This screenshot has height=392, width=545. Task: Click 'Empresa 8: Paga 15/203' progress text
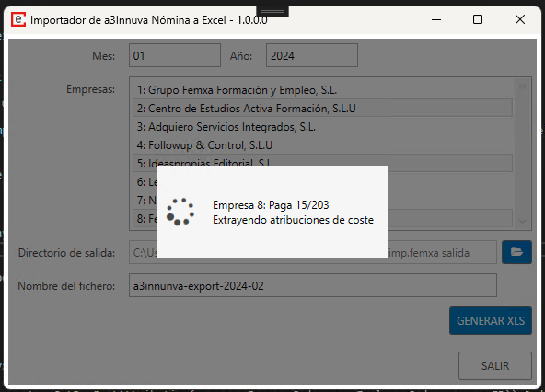tap(271, 205)
